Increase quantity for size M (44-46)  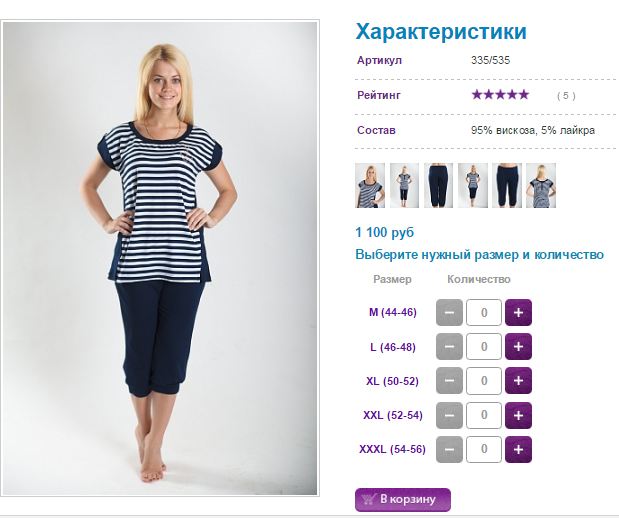click(x=518, y=312)
